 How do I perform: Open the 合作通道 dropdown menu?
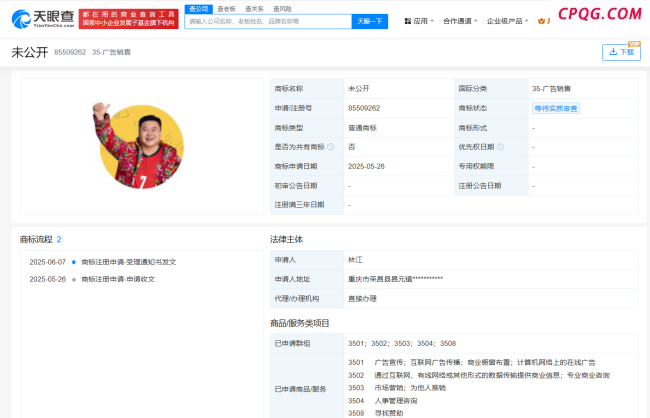(460, 21)
